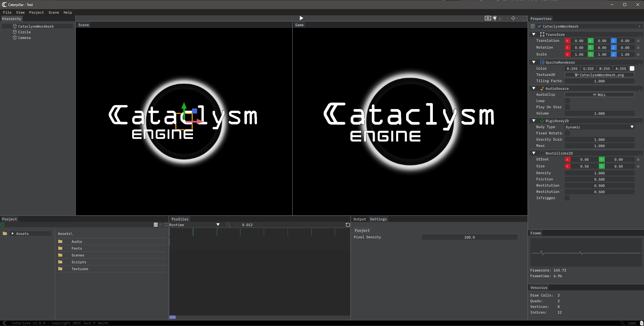
Task: Click the CataclysmWordmark.png texture button
Action: point(599,75)
